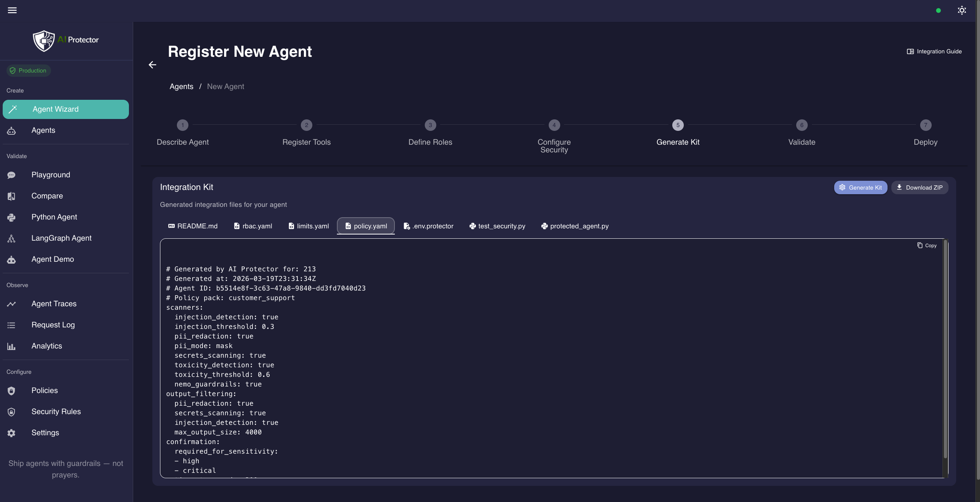Open the LangGraph Agent section
980x502 pixels.
point(61,238)
